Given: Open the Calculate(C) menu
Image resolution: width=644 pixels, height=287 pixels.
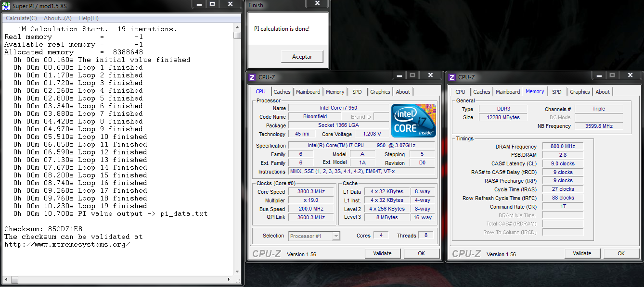Looking at the screenshot, I should (21, 18).
